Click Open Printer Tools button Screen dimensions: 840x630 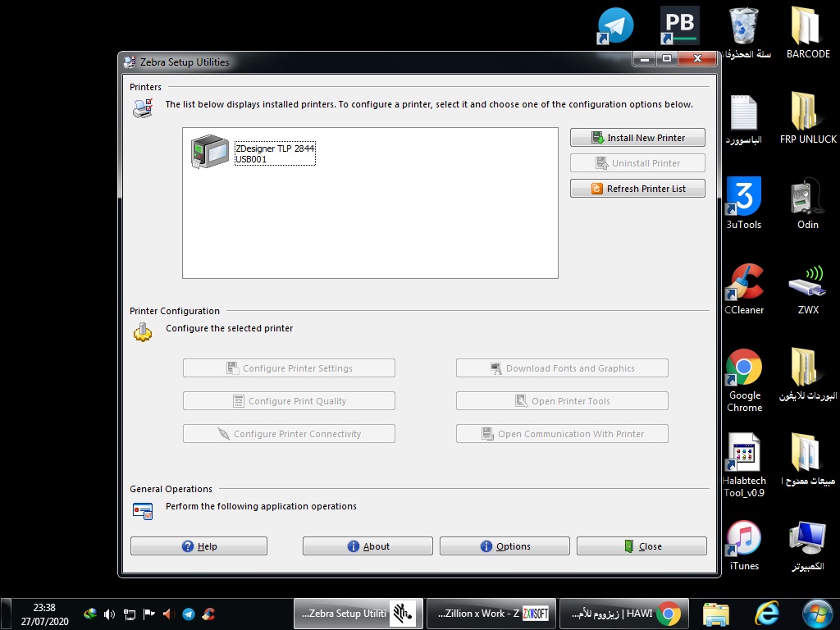[x=562, y=400]
